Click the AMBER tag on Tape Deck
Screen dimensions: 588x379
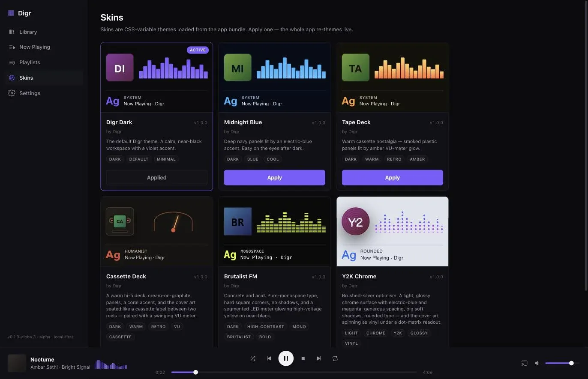(x=417, y=159)
